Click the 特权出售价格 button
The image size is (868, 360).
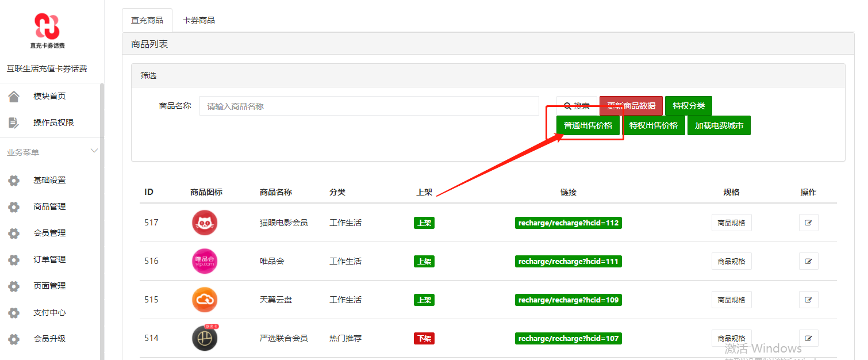point(654,125)
